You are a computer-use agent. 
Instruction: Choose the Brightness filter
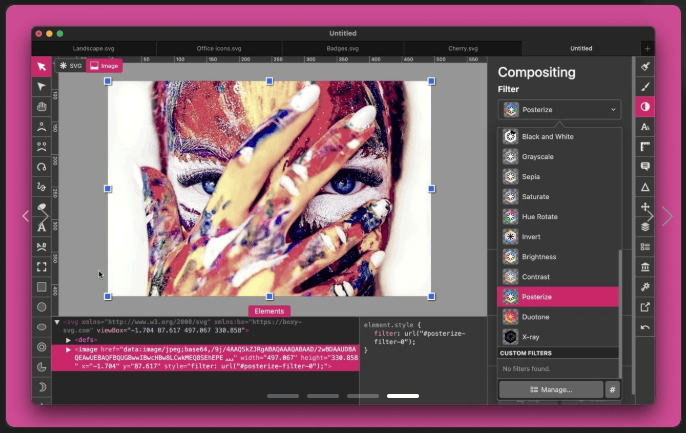558,257
